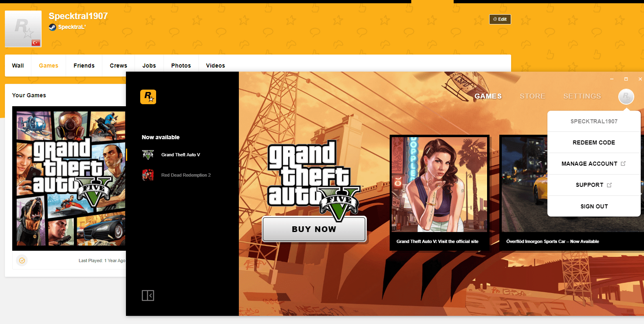Click the external link icon beside Manage Account
The height and width of the screenshot is (324, 644).
623,164
